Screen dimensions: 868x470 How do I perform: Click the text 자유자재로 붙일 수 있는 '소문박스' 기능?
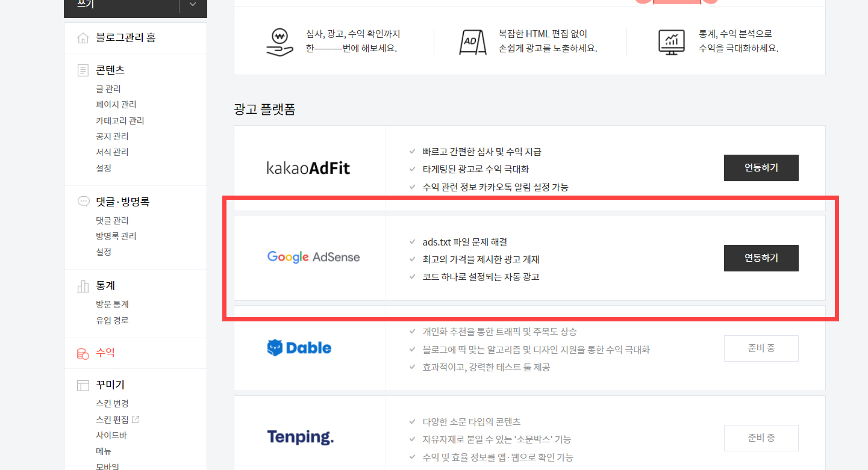[x=497, y=440]
